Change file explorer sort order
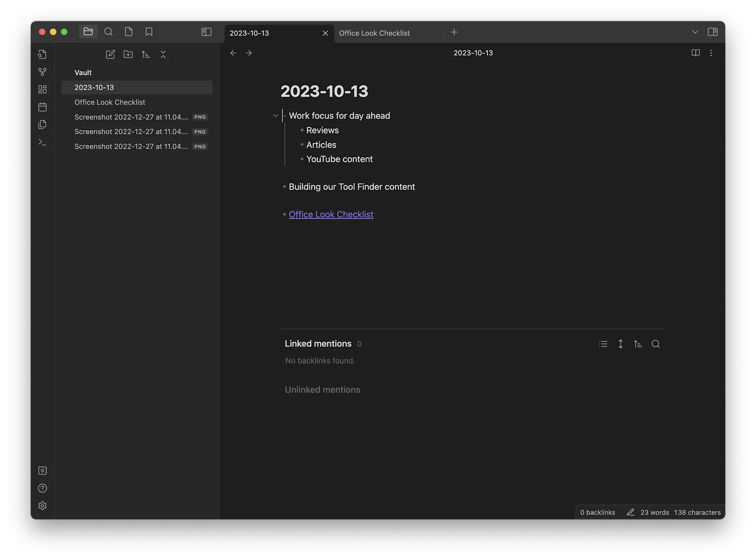The image size is (756, 560). [146, 54]
